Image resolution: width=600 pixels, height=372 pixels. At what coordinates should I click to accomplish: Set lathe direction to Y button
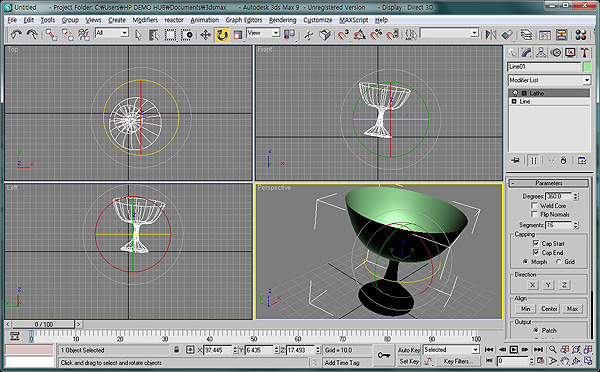pos(548,285)
